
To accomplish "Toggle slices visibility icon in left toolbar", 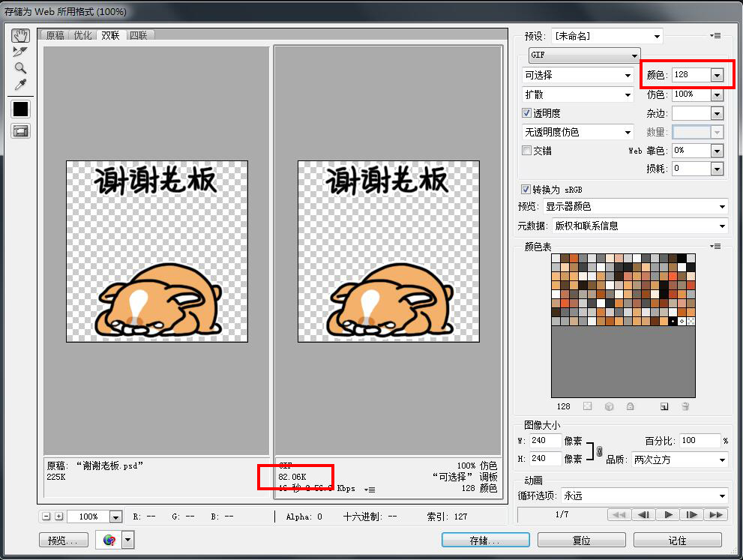I will click(x=20, y=130).
